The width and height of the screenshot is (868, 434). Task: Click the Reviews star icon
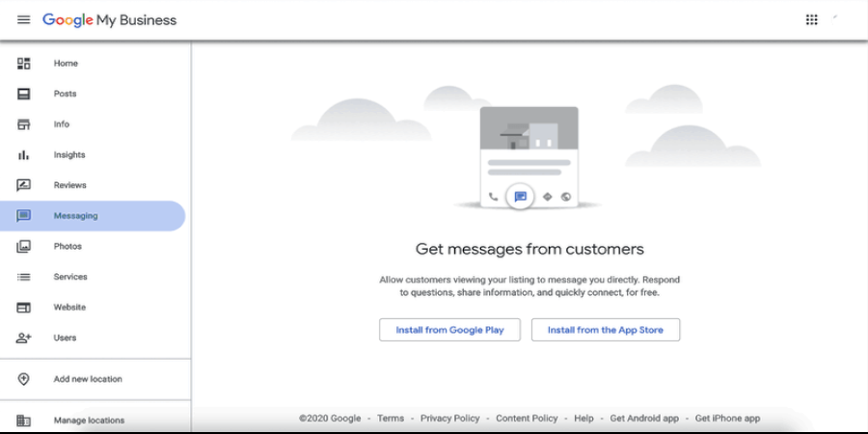(x=23, y=185)
